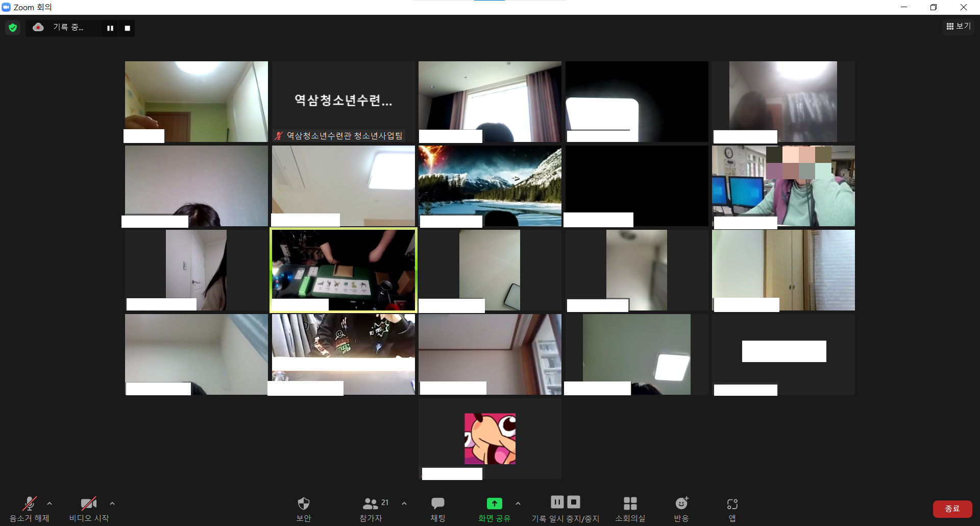Screen dimensions: 980x526
Task: Stop the cloud recording from top bar
Action: coord(127,28)
